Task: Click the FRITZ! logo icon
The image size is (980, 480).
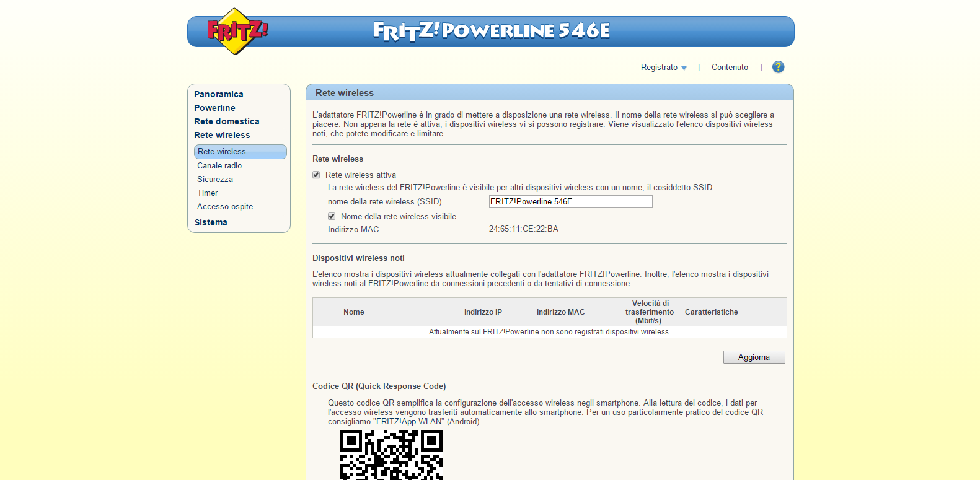Action: [x=236, y=31]
